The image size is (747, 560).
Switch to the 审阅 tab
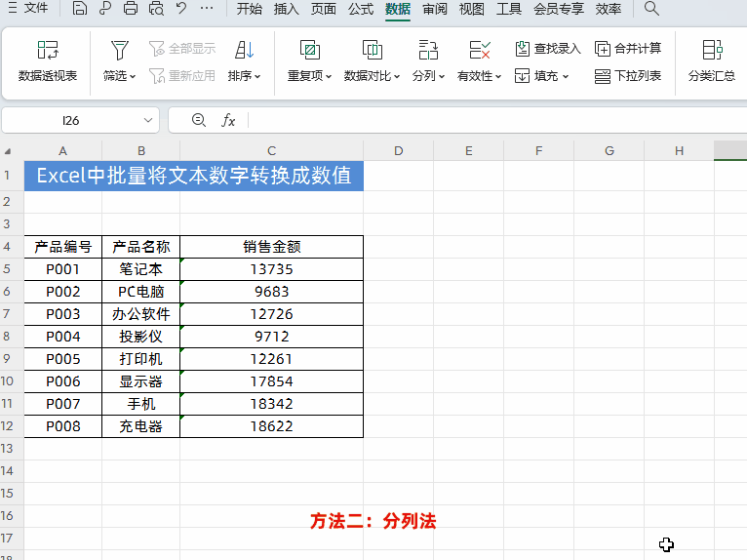tap(435, 9)
